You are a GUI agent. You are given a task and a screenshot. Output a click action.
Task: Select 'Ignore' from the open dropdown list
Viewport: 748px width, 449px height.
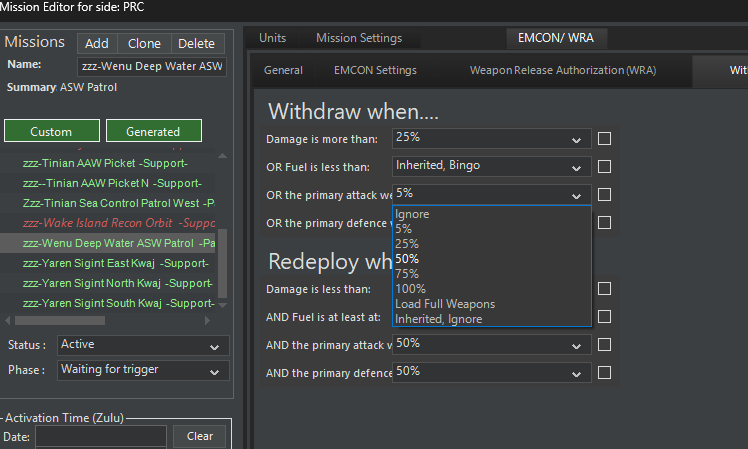click(412, 214)
